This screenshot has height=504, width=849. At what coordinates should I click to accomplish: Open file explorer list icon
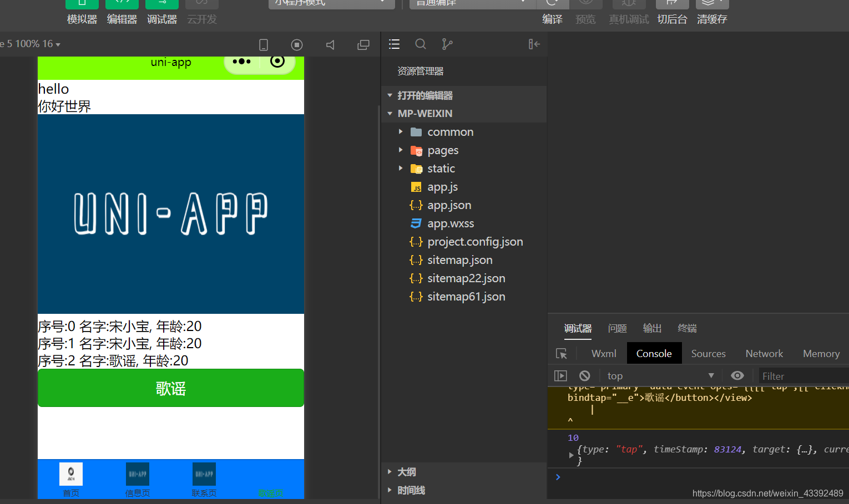[x=395, y=44]
